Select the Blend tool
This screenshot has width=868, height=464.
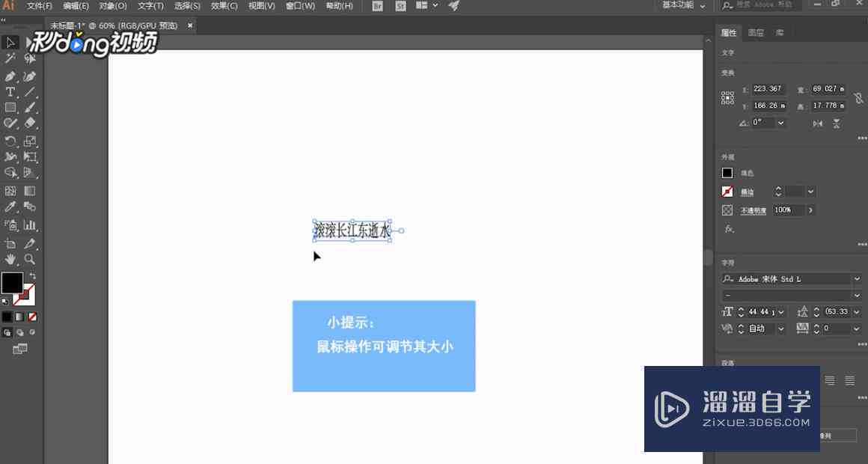tap(30, 207)
